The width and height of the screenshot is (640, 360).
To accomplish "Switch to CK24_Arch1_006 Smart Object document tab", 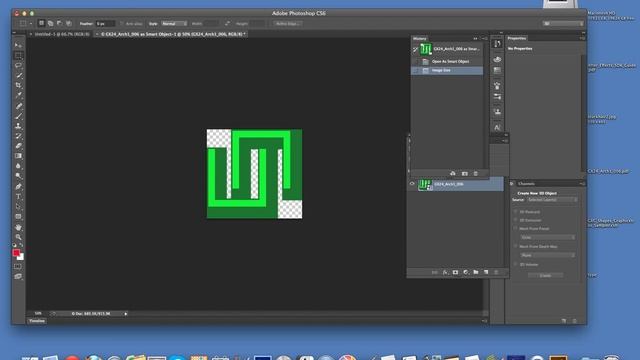I will (x=171, y=34).
